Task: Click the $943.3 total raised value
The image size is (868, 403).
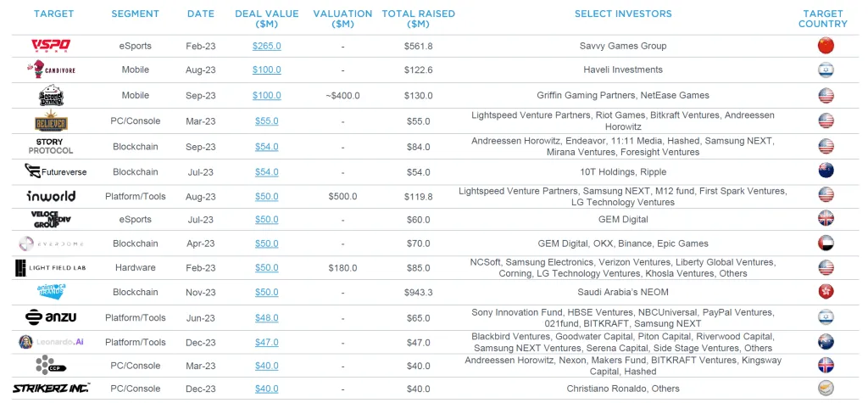Action: pyautogui.click(x=418, y=292)
